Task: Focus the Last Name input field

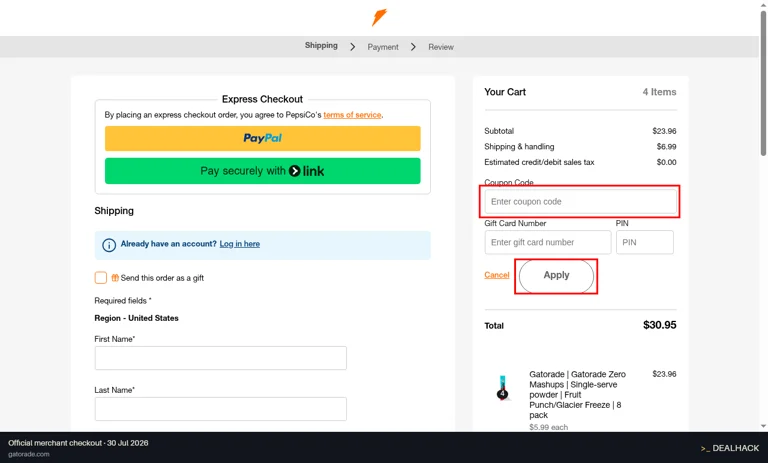Action: click(221, 409)
